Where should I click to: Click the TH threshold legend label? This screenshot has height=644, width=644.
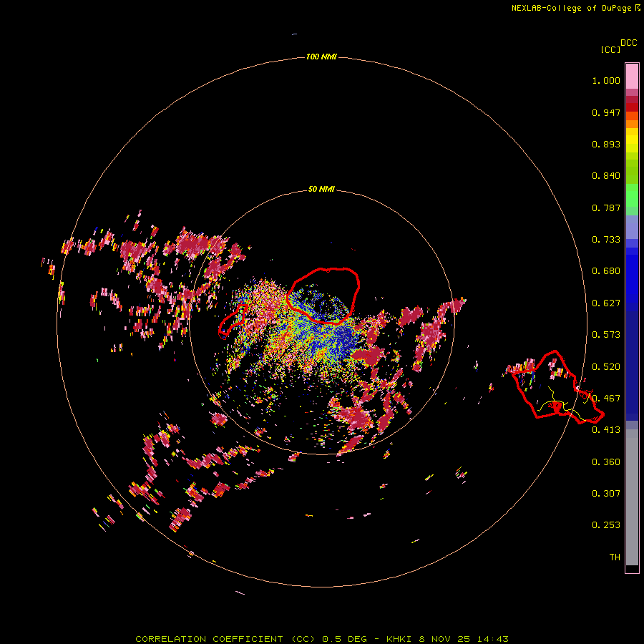point(615,557)
